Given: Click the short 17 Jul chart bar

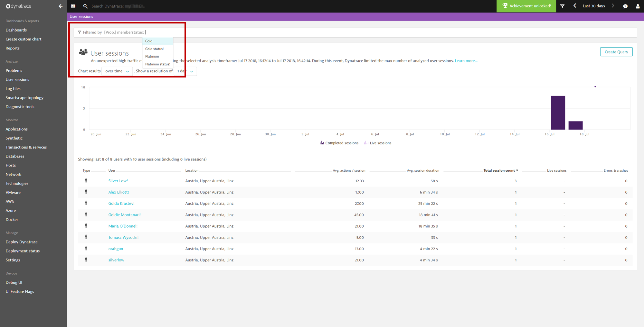Looking at the screenshot, I should click(575, 125).
